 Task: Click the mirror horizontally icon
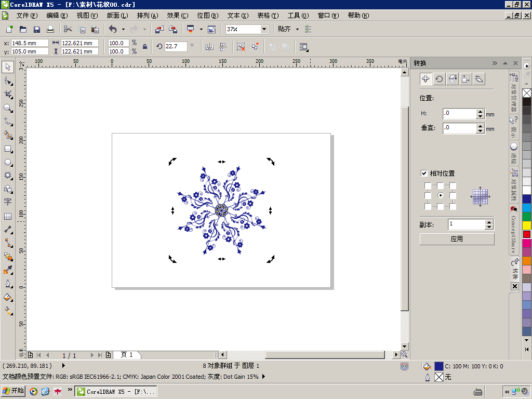click(x=210, y=47)
